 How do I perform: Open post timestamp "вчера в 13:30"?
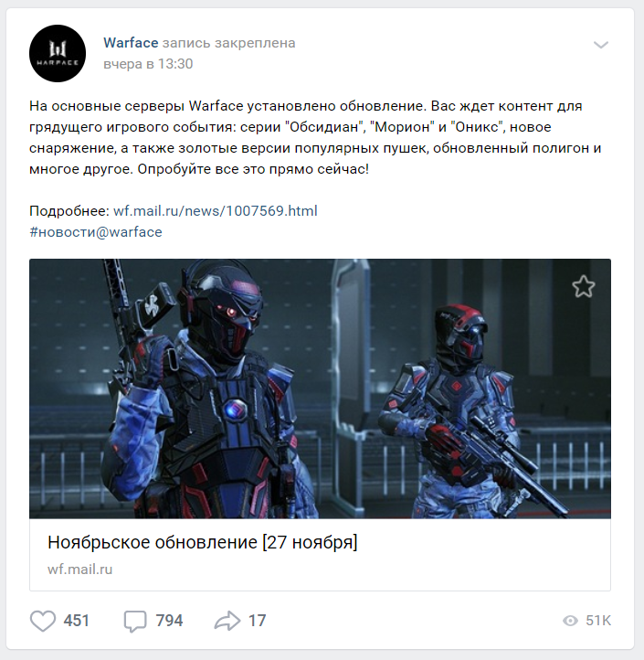click(x=148, y=64)
